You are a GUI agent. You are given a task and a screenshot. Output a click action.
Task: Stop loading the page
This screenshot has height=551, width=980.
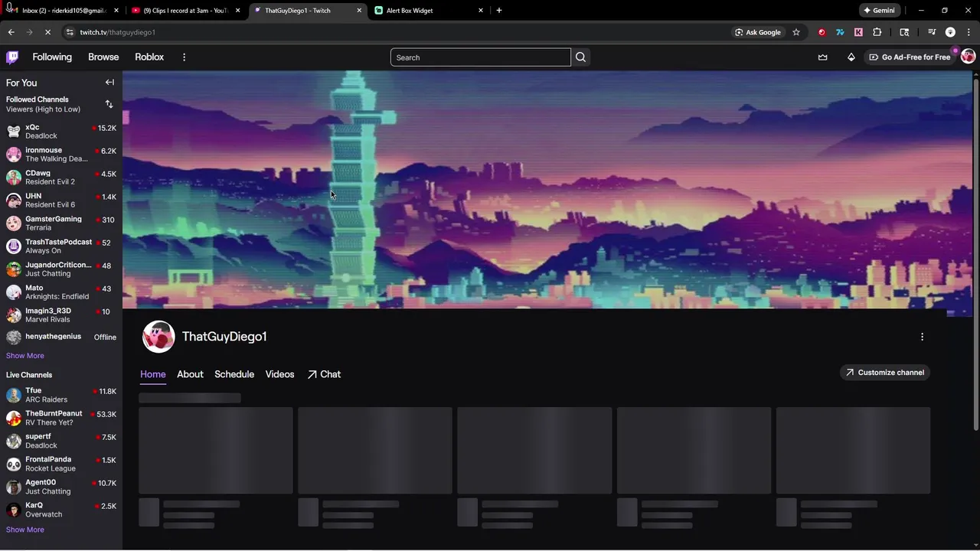click(x=47, y=32)
